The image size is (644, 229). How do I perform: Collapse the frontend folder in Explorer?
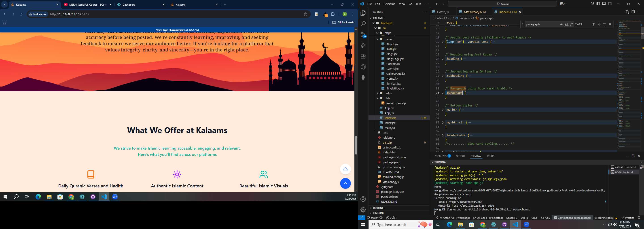(374, 23)
